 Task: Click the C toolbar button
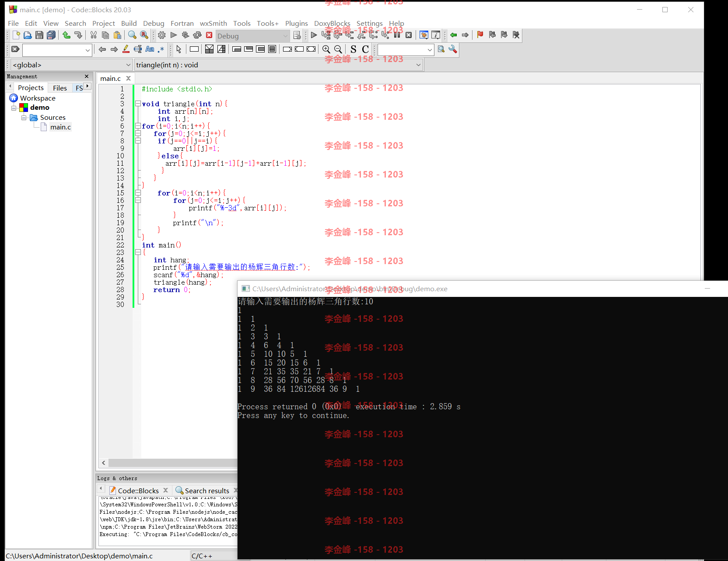tap(365, 49)
